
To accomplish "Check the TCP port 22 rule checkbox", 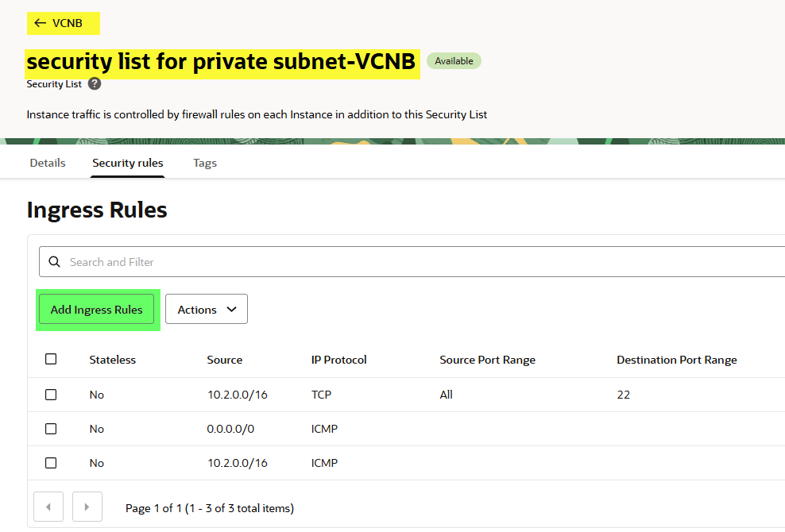I will pyautogui.click(x=51, y=395).
